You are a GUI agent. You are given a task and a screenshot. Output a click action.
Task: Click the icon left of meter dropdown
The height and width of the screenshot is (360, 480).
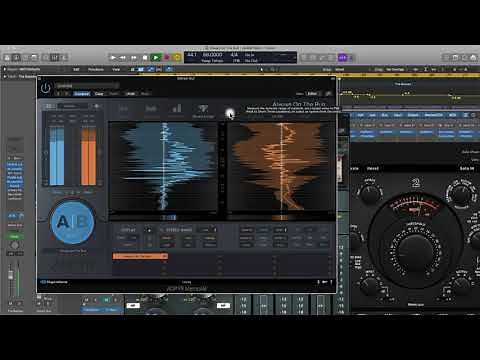(x=50, y=106)
